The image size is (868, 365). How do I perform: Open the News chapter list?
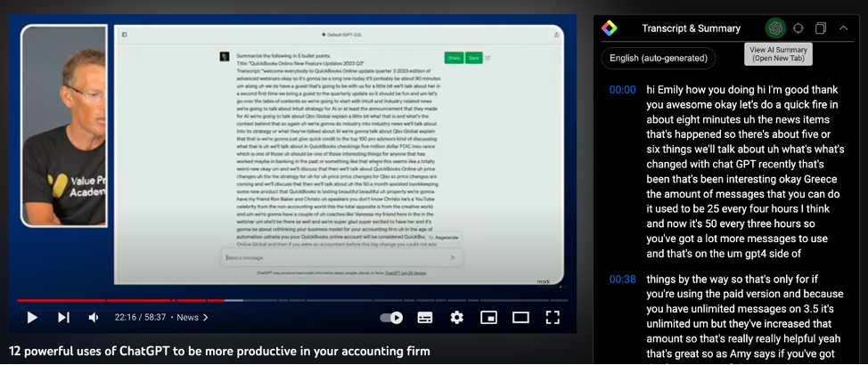pyautogui.click(x=192, y=318)
